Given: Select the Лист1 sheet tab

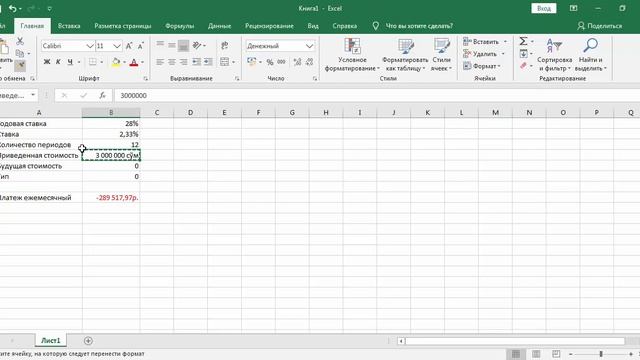Looking at the screenshot, I should click(x=51, y=340).
